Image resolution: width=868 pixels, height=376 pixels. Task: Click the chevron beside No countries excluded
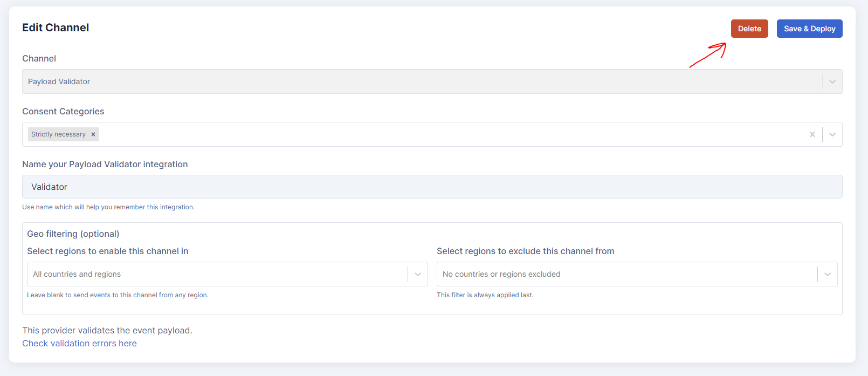point(827,274)
